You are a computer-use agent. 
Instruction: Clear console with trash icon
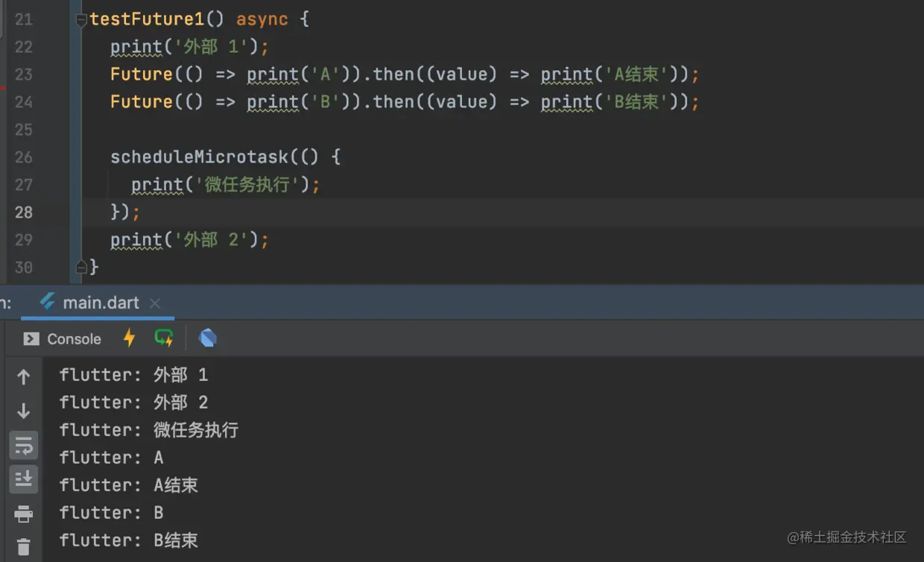pyautogui.click(x=24, y=546)
